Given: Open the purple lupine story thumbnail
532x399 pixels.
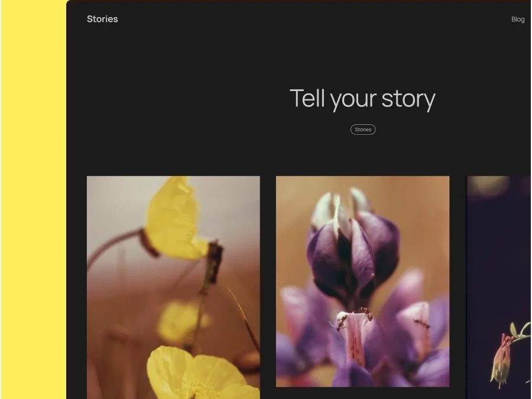Looking at the screenshot, I should [x=362, y=281].
